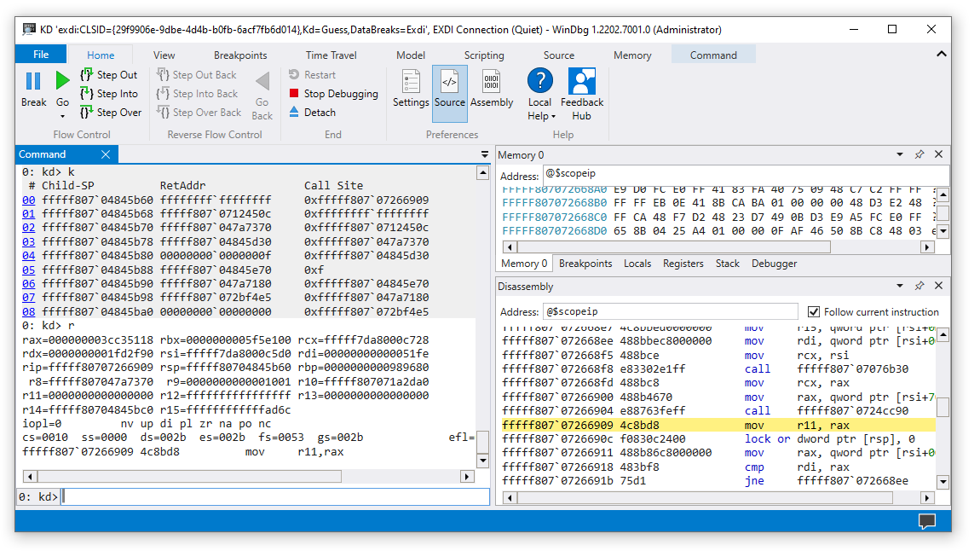Viewport: 980px width, 551px height.
Task: Switch to the Registers tab
Action: click(x=683, y=264)
